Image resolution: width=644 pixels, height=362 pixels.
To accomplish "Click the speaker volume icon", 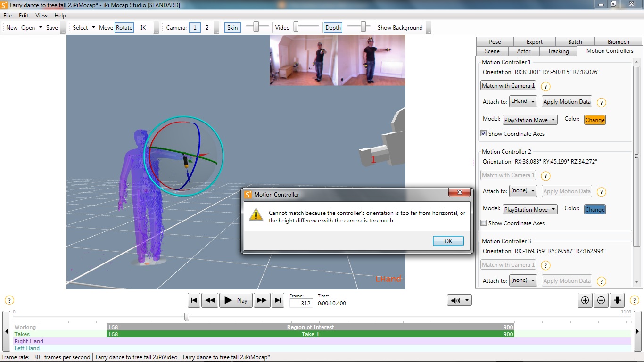I will [455, 300].
